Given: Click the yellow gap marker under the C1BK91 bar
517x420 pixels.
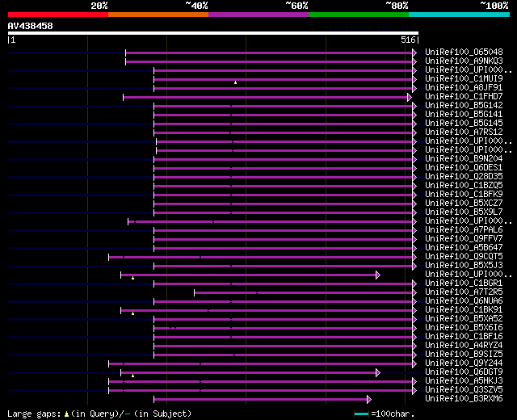Looking at the screenshot, I should point(132,313).
